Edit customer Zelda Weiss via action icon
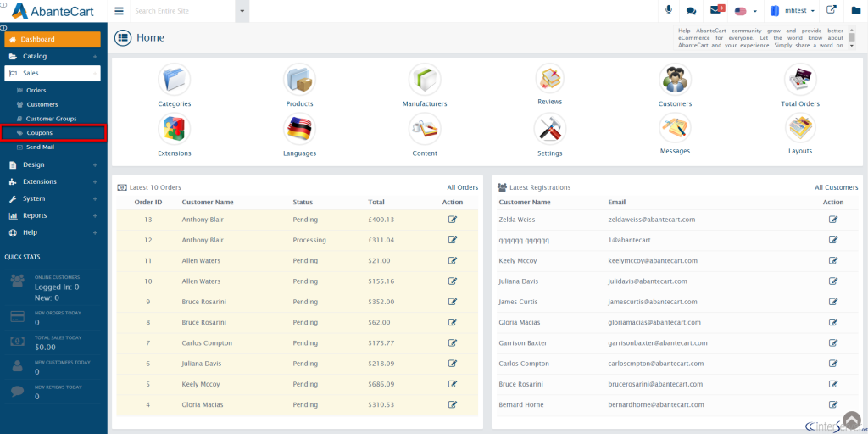 point(833,220)
